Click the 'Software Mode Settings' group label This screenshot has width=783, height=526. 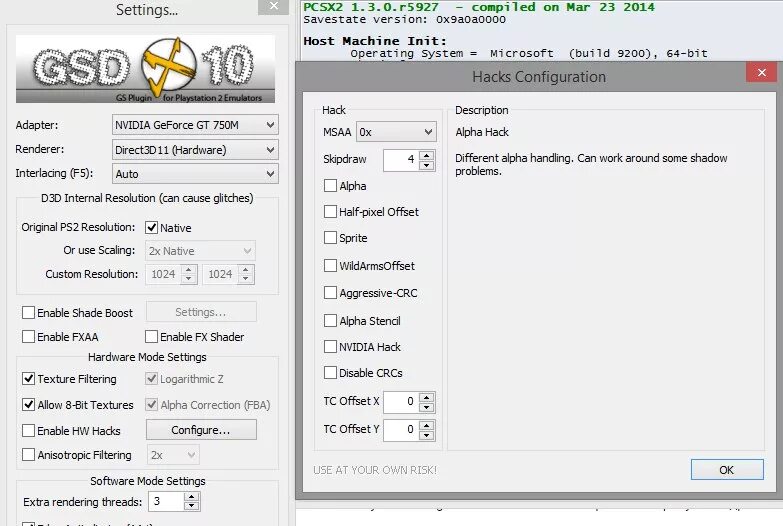148,481
